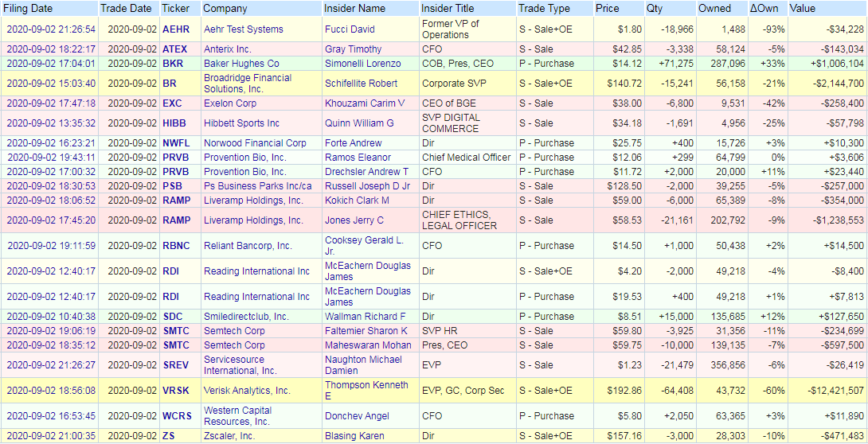View insider Faltemier Sharon K

(x=366, y=331)
